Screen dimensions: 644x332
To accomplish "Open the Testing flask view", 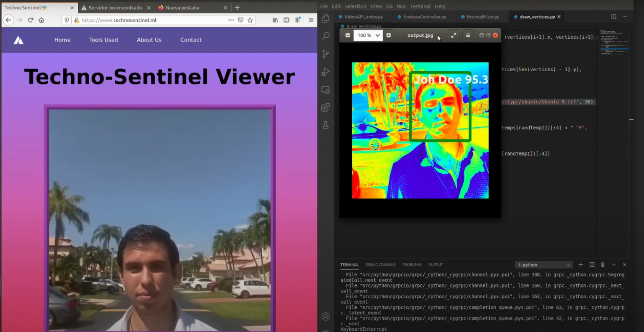I will (326, 125).
